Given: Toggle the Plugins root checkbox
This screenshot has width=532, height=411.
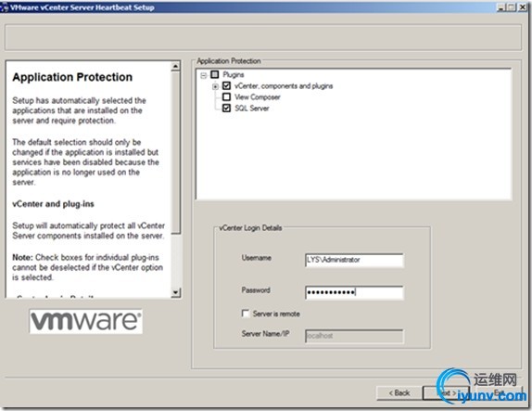Looking at the screenshot, I should click(215, 74).
